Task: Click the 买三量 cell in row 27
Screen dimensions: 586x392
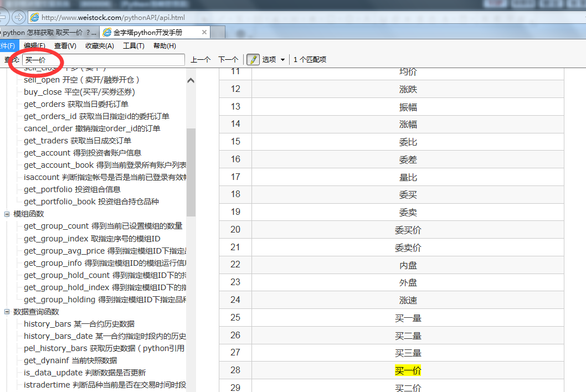Action: tap(408, 353)
